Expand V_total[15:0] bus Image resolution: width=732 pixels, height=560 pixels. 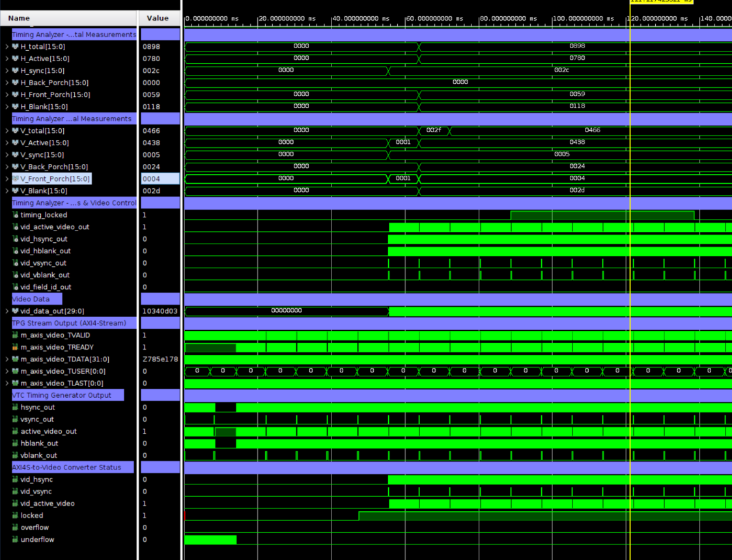7,131
